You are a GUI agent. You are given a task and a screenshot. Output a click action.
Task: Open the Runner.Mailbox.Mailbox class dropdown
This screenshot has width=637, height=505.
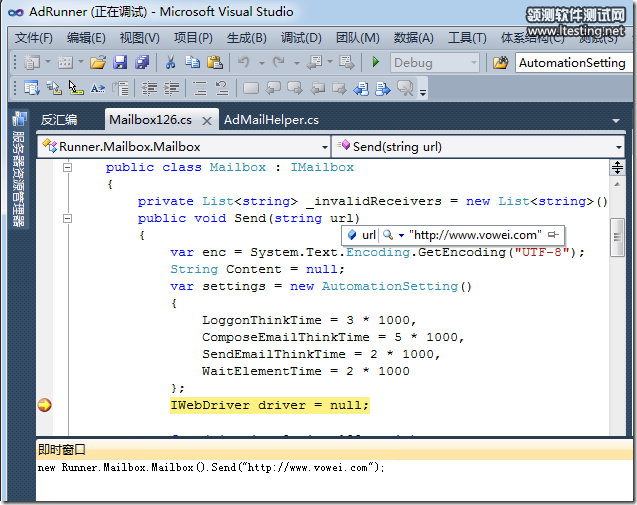[x=324, y=146]
